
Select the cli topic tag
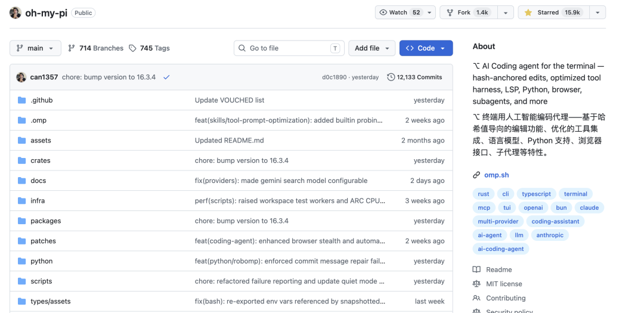[506, 194]
